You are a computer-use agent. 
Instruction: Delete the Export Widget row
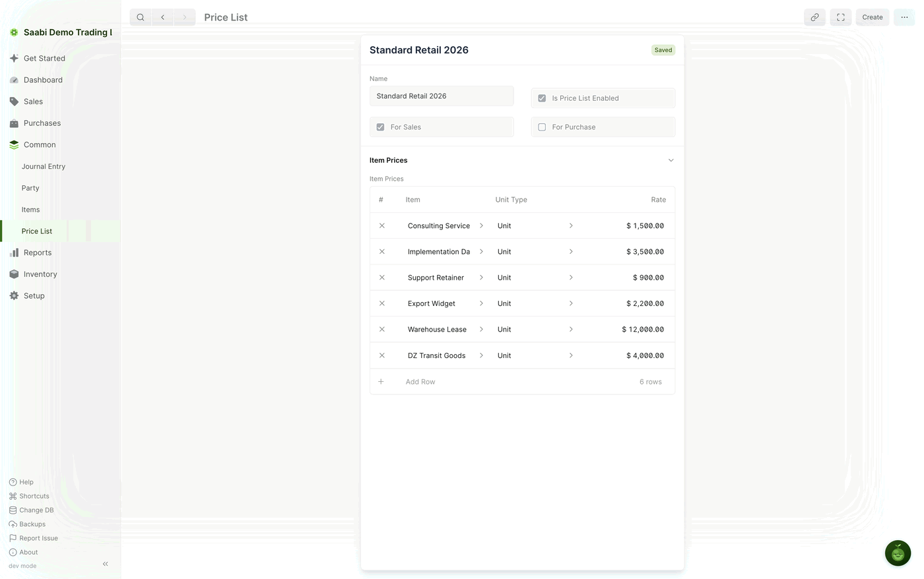click(x=381, y=303)
